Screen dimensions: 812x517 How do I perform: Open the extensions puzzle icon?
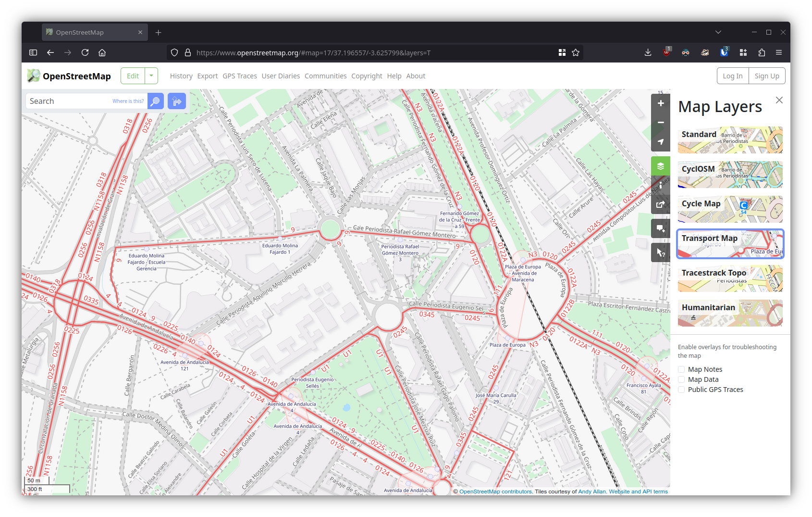coord(762,52)
